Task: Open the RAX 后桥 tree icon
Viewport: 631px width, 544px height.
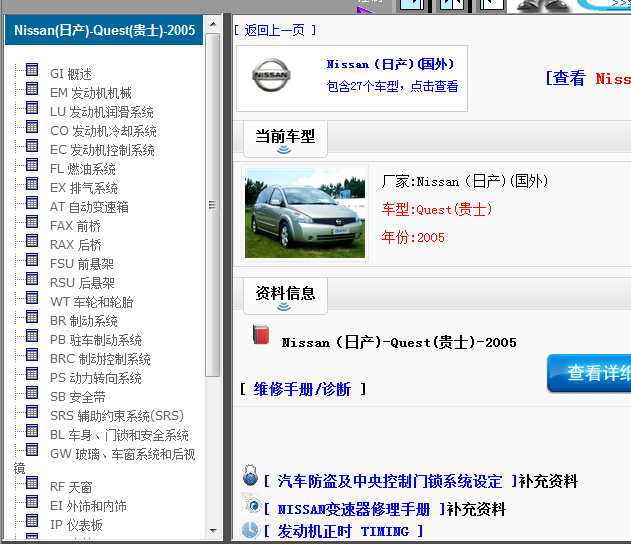Action: (x=32, y=241)
